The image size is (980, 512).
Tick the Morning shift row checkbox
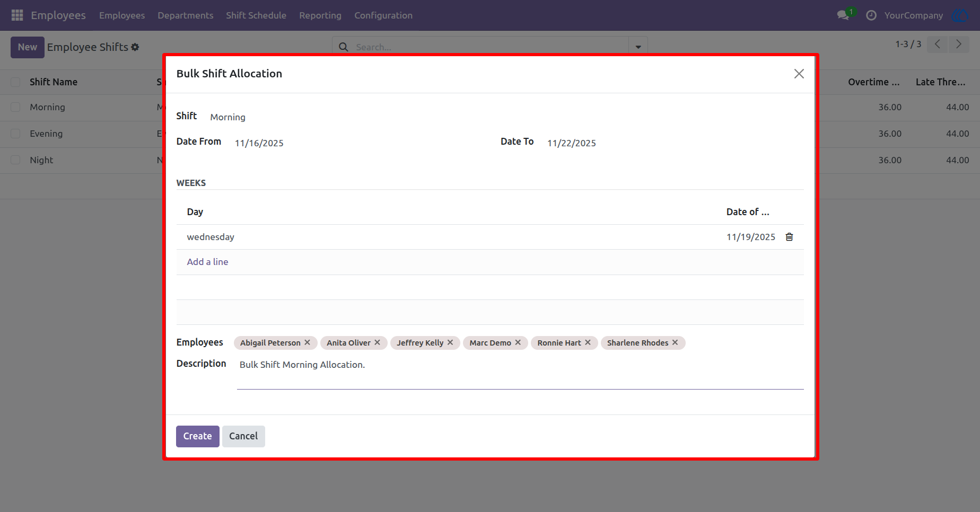tap(15, 107)
